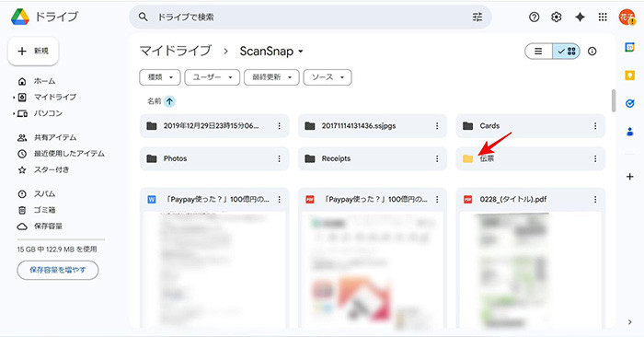Open the Paypay Word document thumbnail
This screenshot has height=337, width=644.
[x=214, y=270]
